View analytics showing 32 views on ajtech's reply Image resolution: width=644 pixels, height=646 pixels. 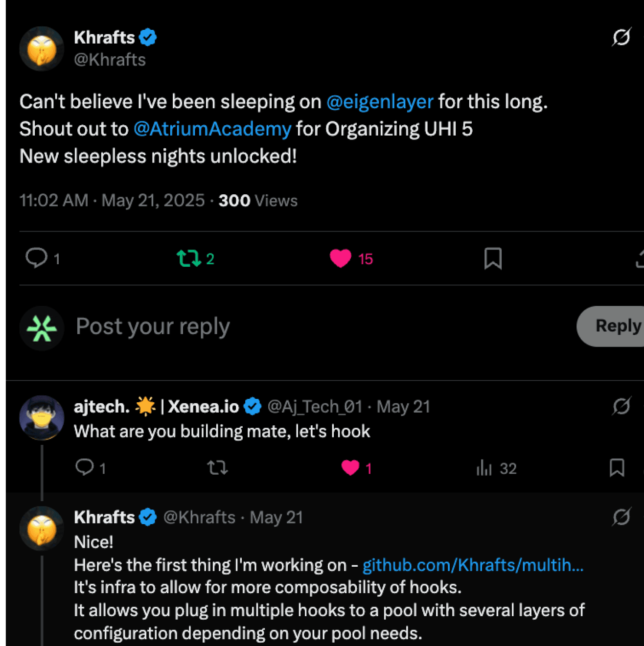496,468
